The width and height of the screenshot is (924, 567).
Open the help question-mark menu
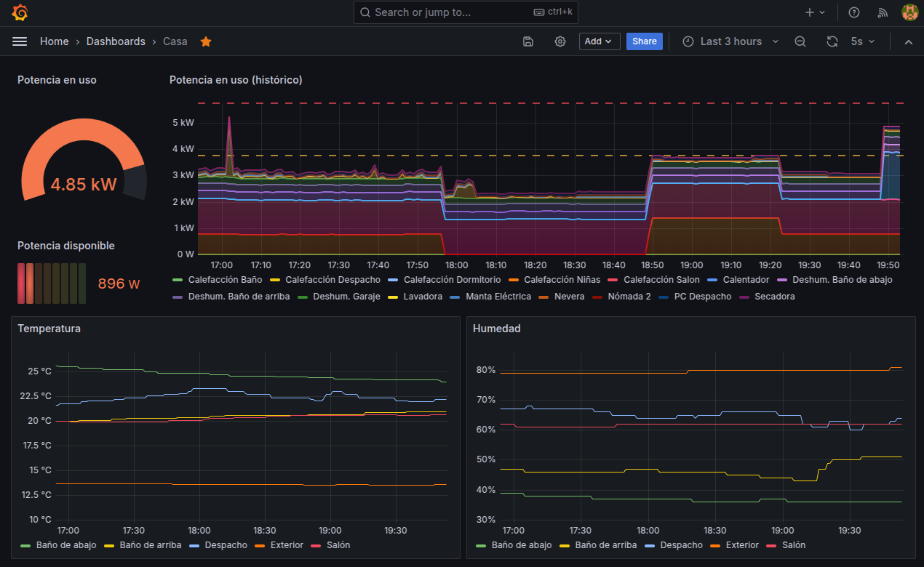tap(854, 12)
